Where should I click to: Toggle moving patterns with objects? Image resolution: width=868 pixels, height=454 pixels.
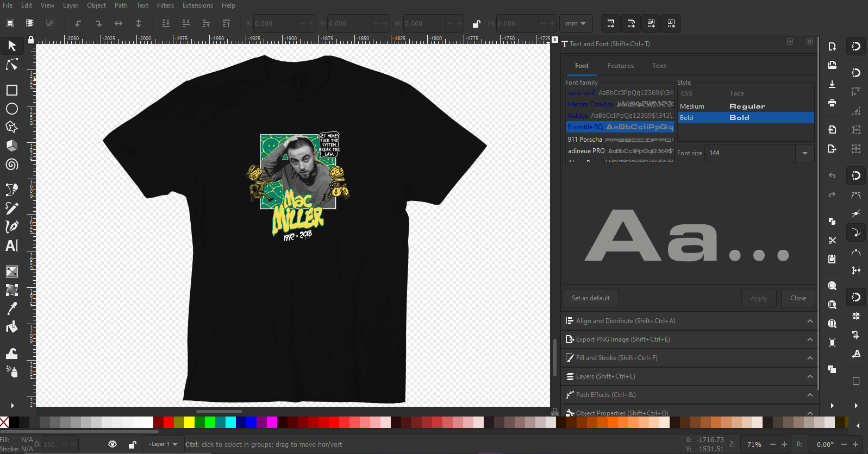click(x=671, y=23)
